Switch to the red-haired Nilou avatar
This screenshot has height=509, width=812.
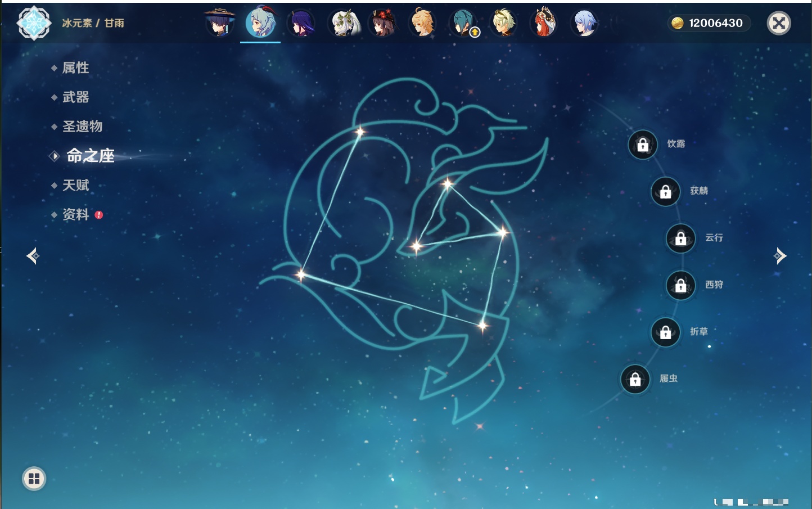pos(544,23)
